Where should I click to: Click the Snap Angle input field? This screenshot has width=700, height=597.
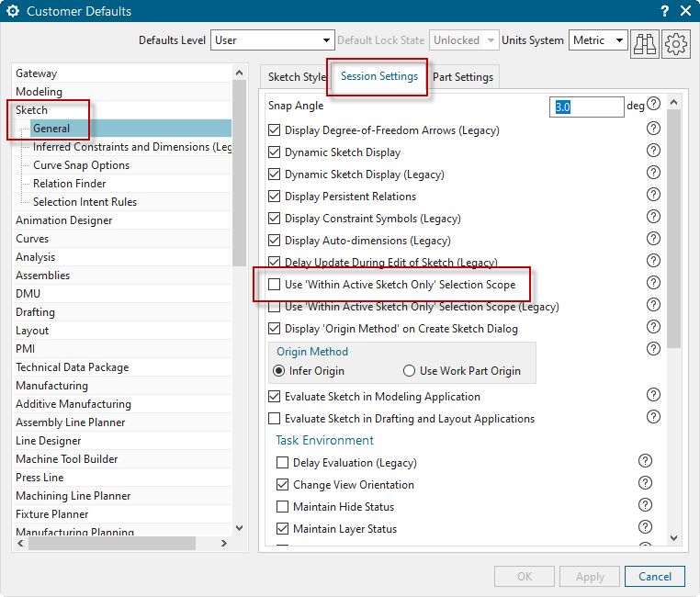pos(587,107)
